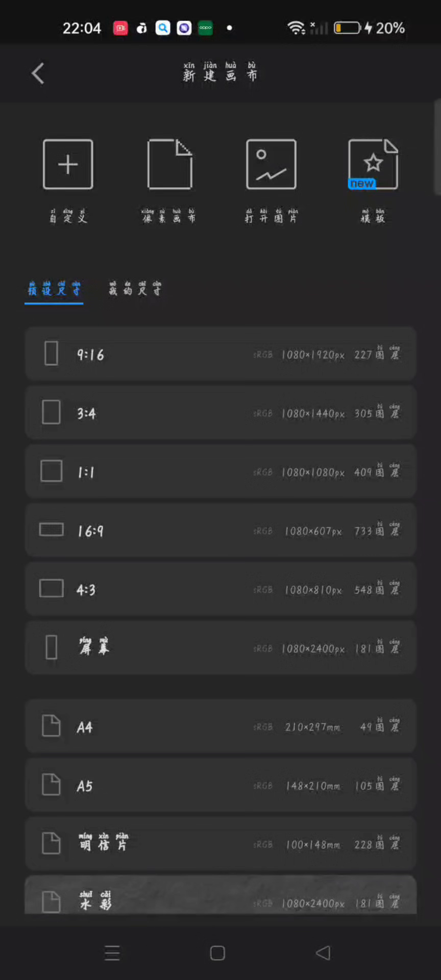Select the 16:9 landscape preset
The height and width of the screenshot is (980, 441).
(x=220, y=531)
